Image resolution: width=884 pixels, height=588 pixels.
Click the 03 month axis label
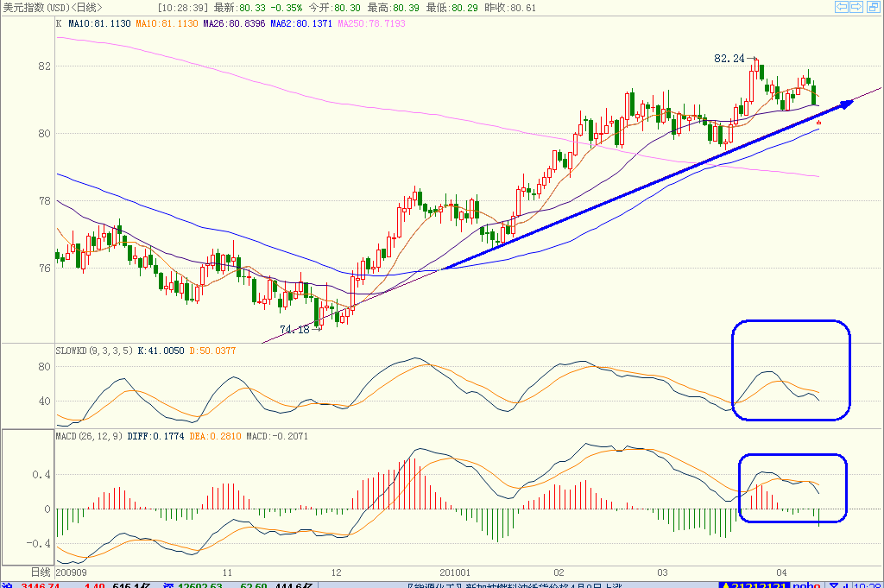point(662,572)
